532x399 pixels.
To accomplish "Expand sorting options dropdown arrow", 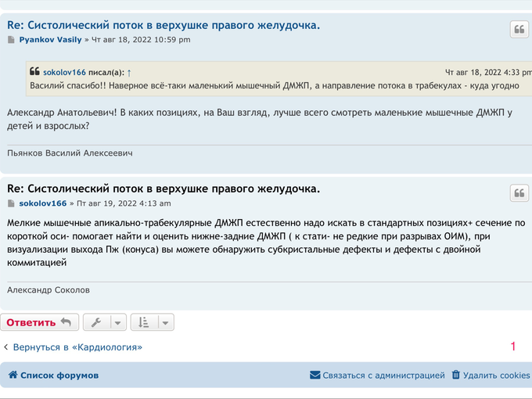I will point(165,322).
